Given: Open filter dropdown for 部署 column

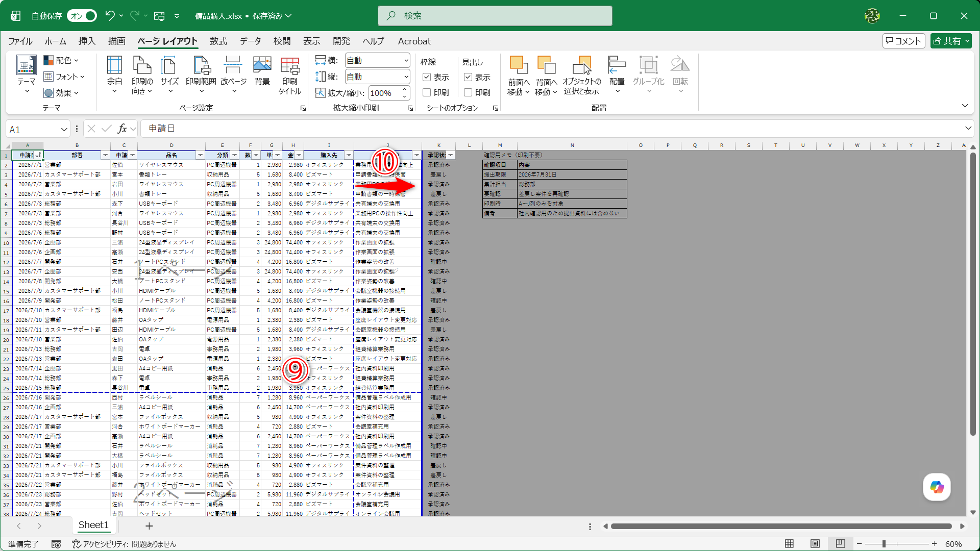Looking at the screenshot, I should click(x=105, y=155).
